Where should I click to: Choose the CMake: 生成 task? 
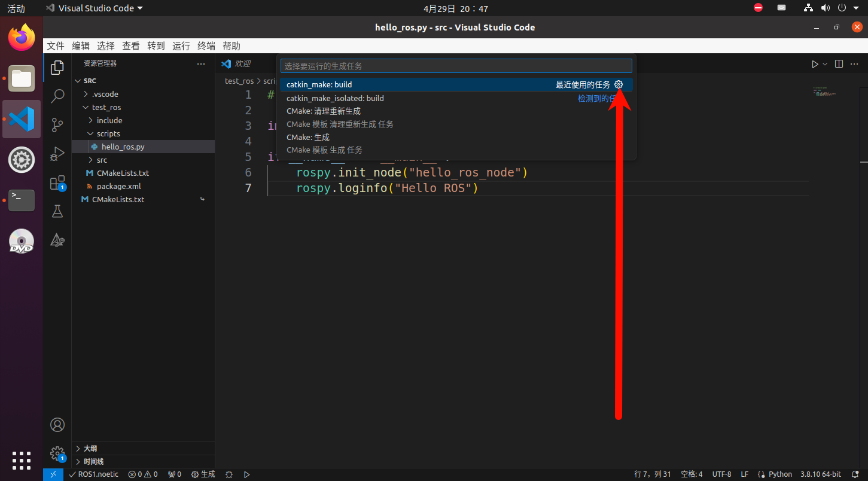(456, 144)
